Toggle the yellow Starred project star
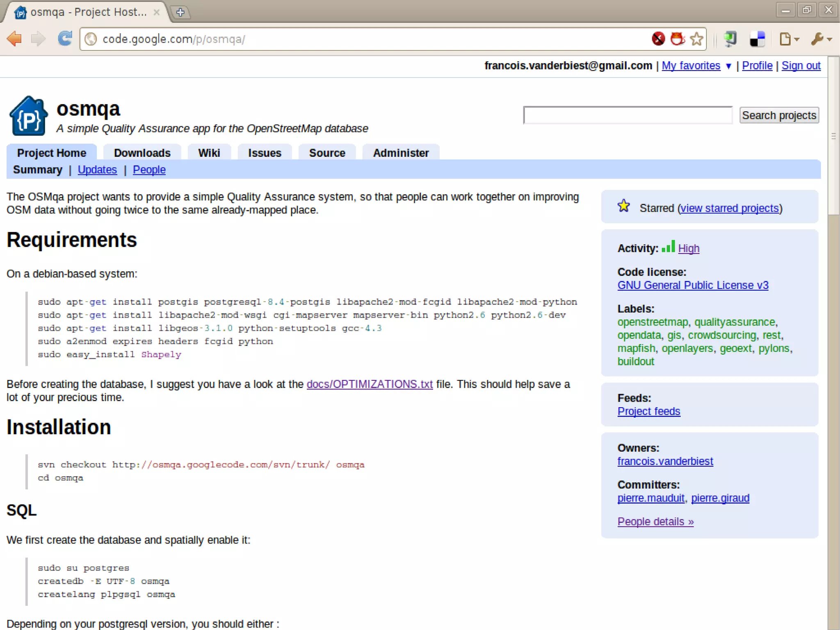Screen dimensions: 840x630 click(x=623, y=206)
